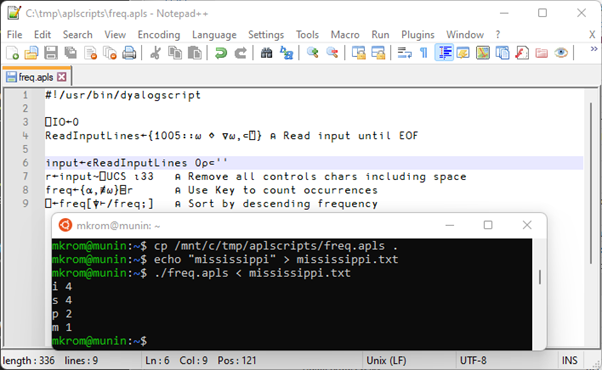This screenshot has width=602, height=370.
Task: Click 'length : 336' in status bar
Action: coord(28,360)
